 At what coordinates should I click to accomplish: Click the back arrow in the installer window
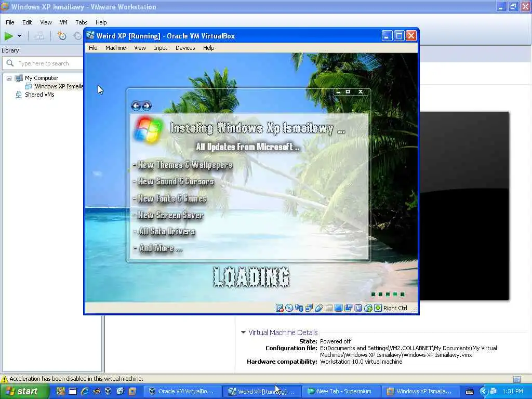coord(136,106)
